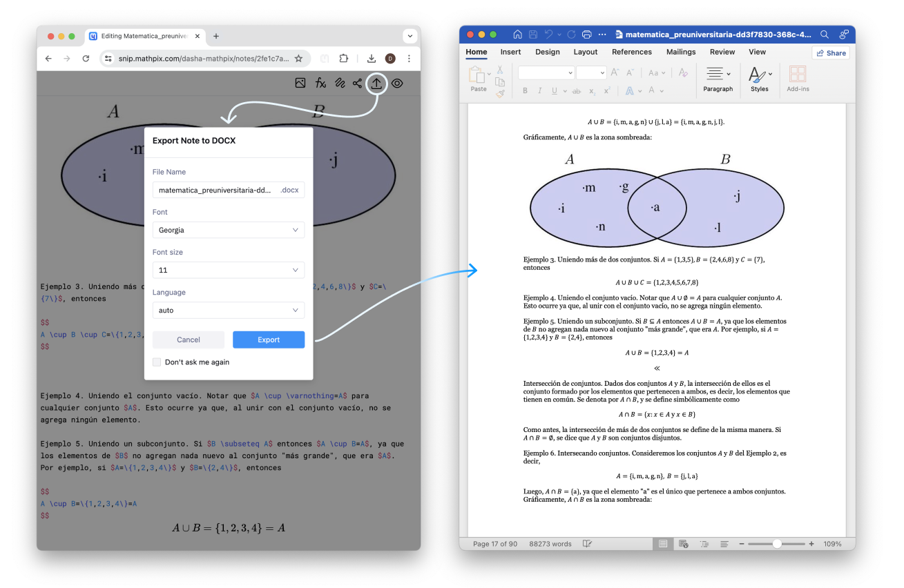Click the View tab in Word
The image size is (904, 588).
[x=757, y=52]
